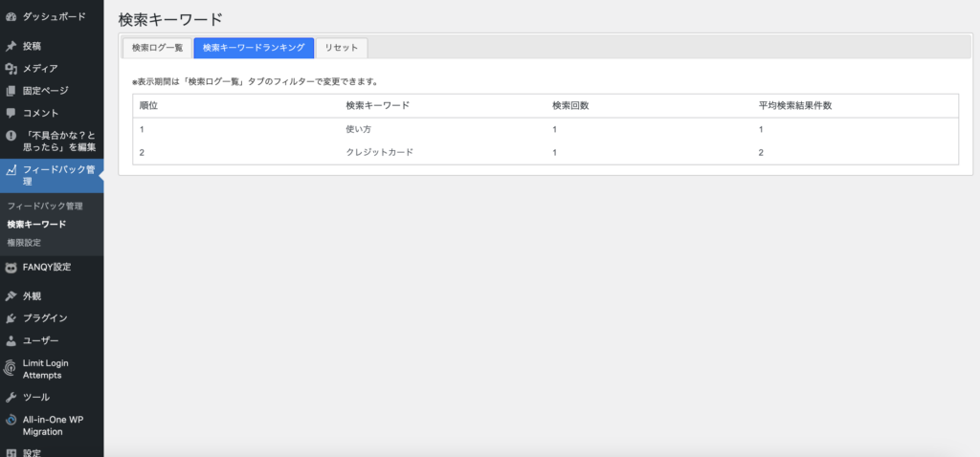Click 検索キーワード in the sidebar submenu
Image resolution: width=980 pixels, height=457 pixels.
coord(36,224)
